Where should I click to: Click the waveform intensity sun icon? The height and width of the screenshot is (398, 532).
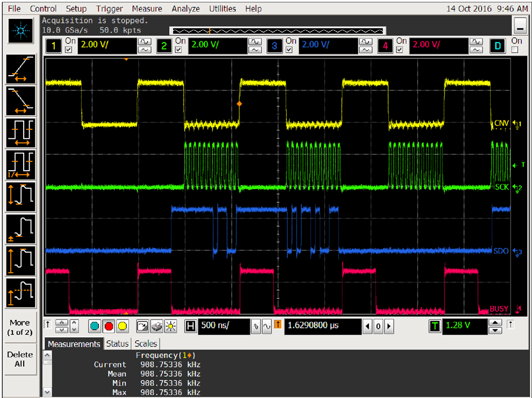pos(170,327)
